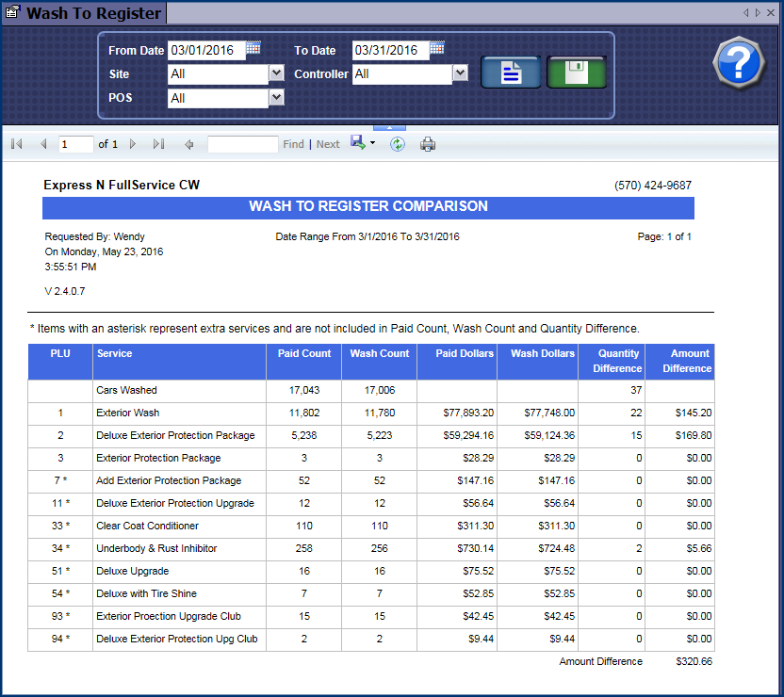Click the Next search result link

[328, 144]
